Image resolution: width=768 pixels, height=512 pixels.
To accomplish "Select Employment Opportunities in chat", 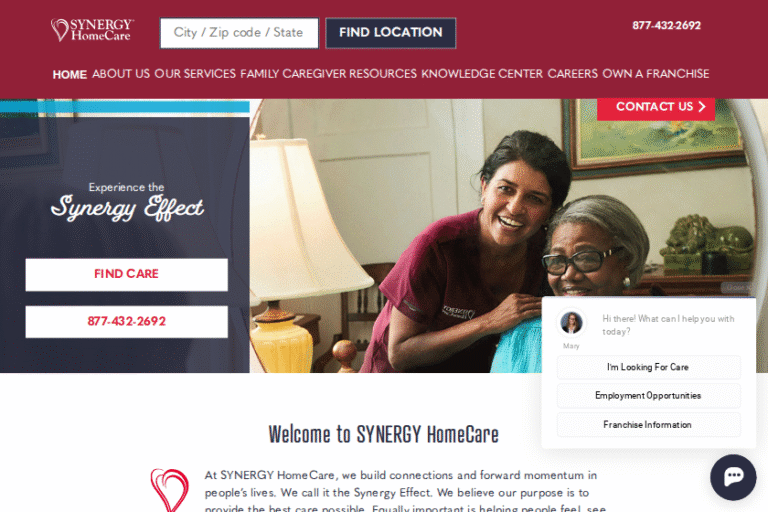I will (x=648, y=396).
